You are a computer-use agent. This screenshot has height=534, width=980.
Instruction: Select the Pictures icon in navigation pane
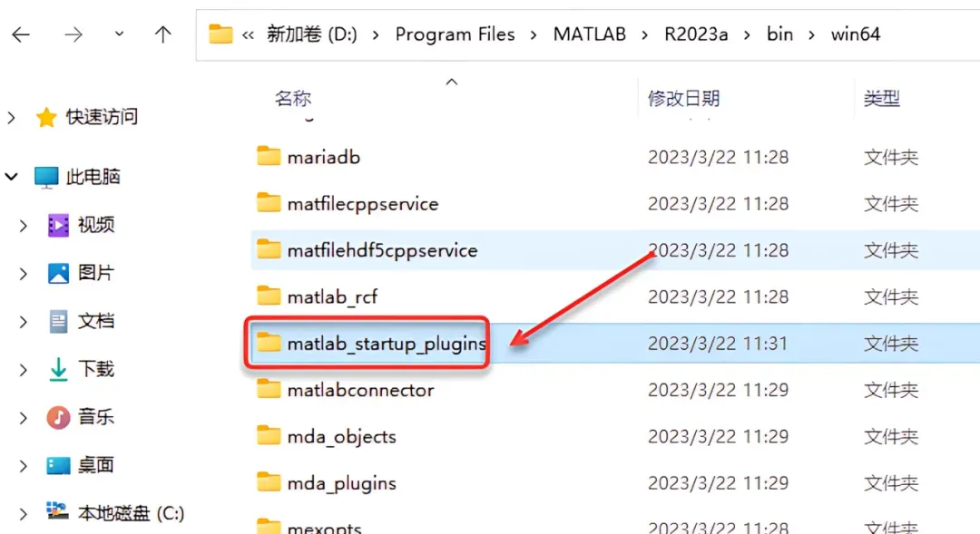tap(58, 273)
